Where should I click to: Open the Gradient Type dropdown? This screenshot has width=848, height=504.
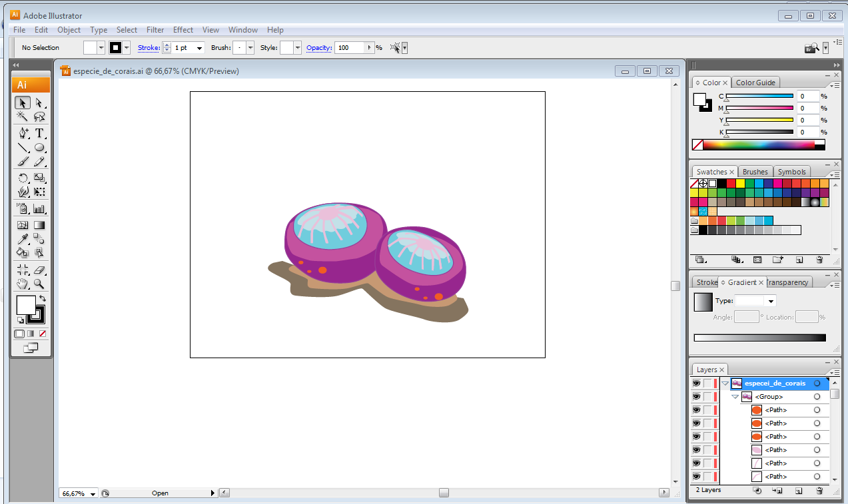click(x=771, y=301)
